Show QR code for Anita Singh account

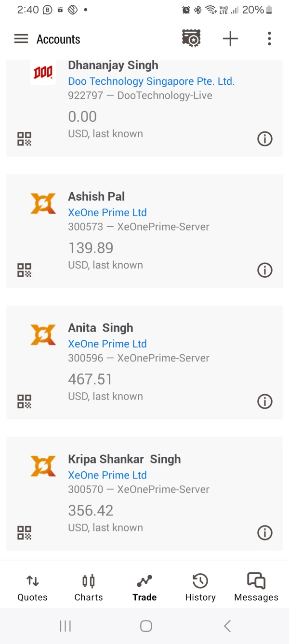click(x=25, y=401)
